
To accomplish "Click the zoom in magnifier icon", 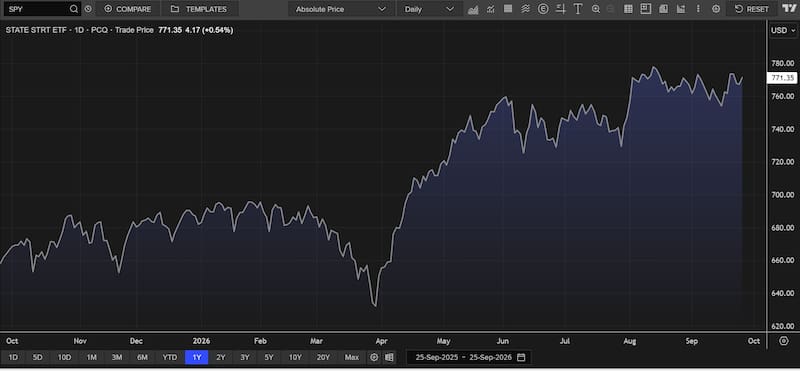I will click(x=595, y=9).
